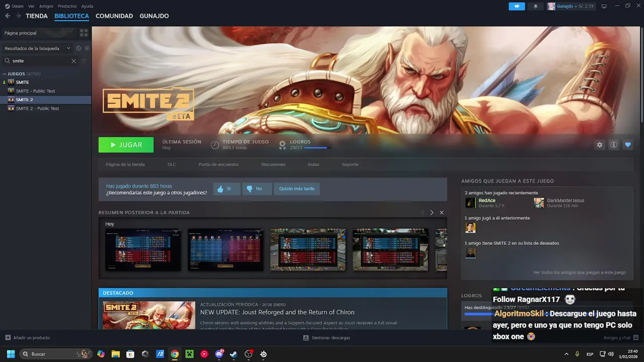Screen dimensions: 644x362
Task: Open first post-game summary screenshot thumbnail
Action: pos(143,249)
